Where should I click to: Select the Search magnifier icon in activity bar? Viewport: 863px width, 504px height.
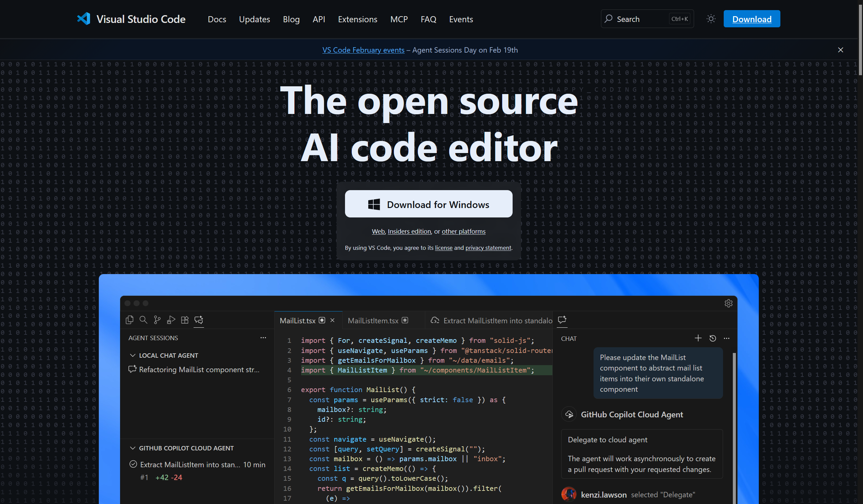click(143, 320)
